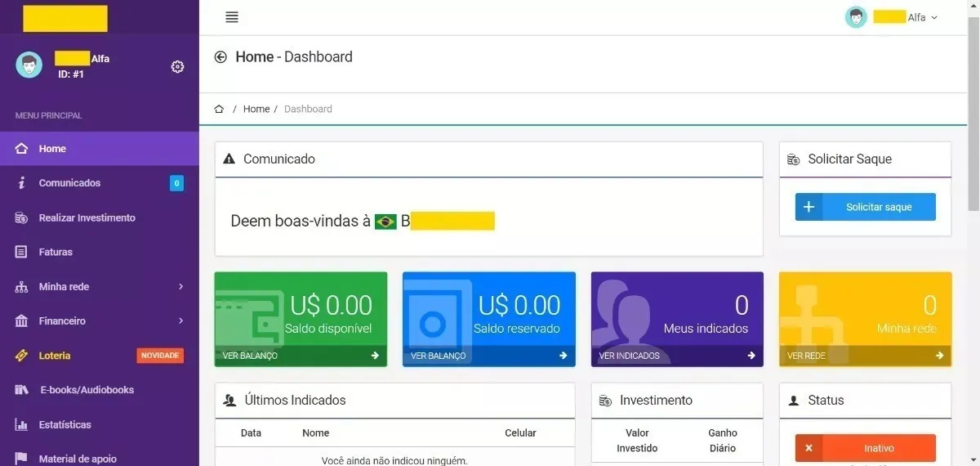Expand the Financeiro submenu chevron
Screen dimensions: 980x466
click(180, 321)
